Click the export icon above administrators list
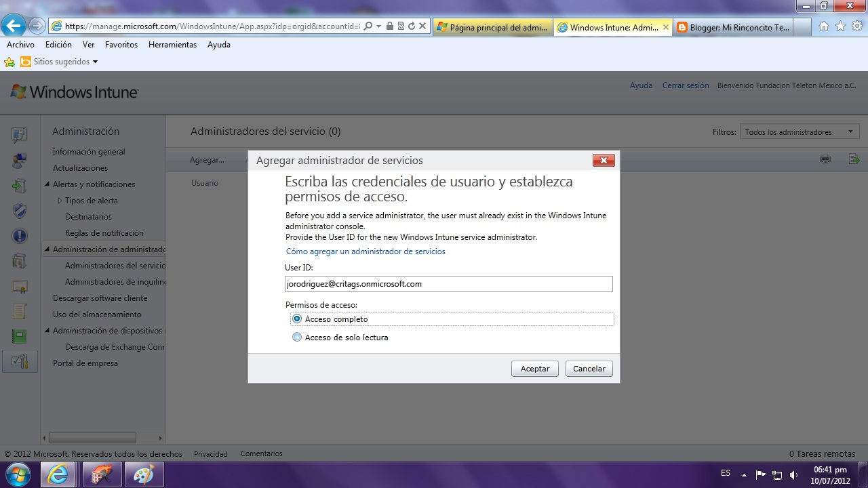Viewport: 868px width, 488px height. coord(854,159)
